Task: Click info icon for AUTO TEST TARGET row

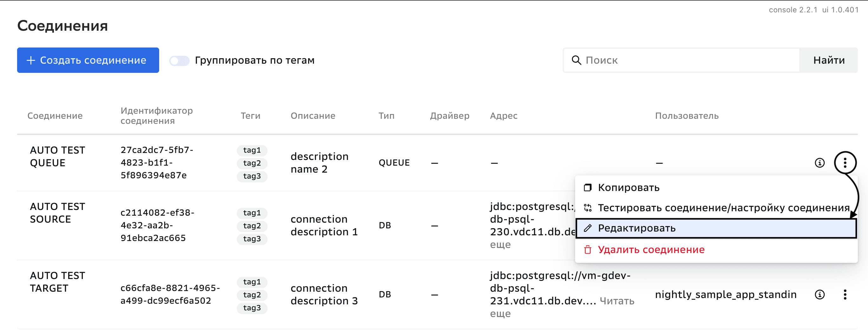Action: (x=819, y=295)
